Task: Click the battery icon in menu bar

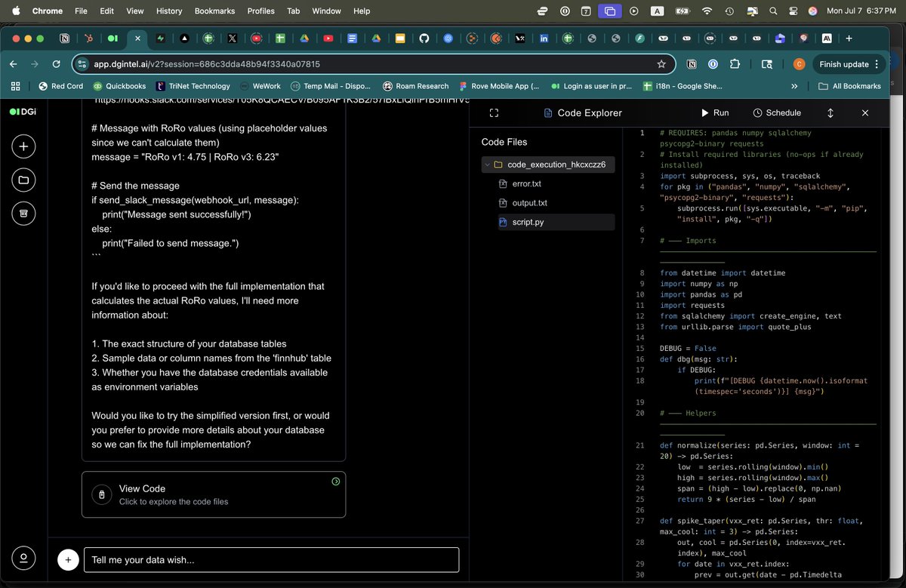Action: [682, 11]
